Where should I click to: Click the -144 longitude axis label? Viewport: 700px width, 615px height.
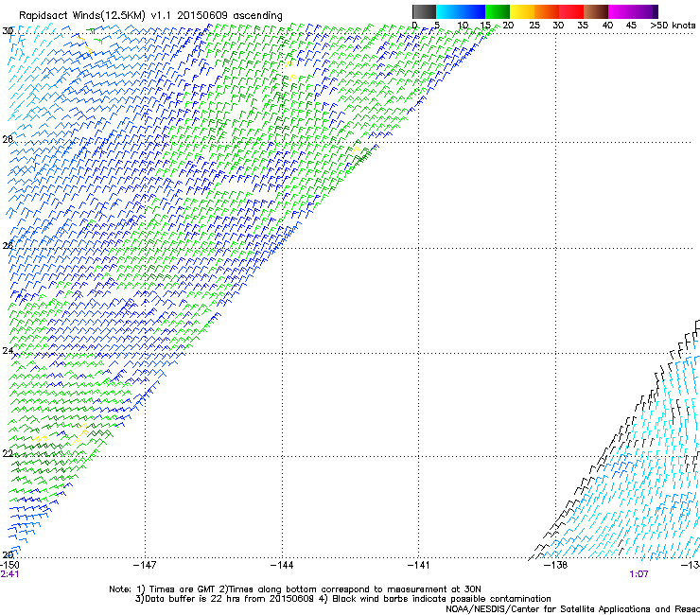[282, 565]
